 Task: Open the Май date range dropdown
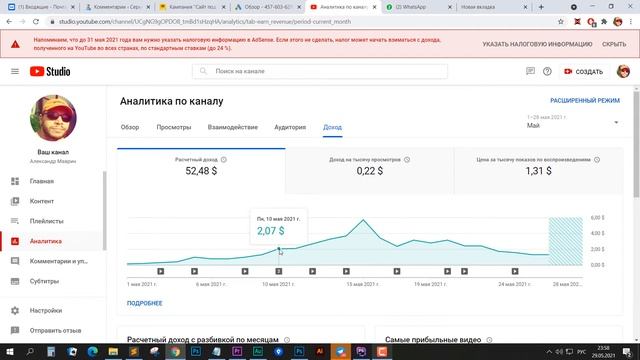573,122
